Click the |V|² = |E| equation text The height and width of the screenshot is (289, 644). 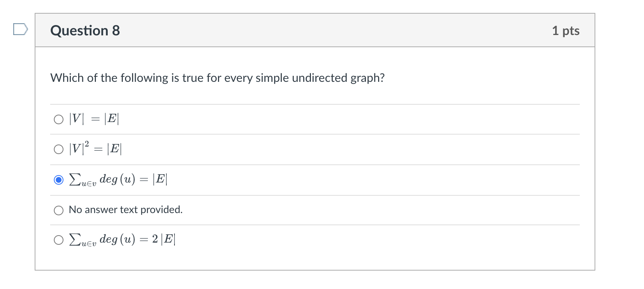coord(95,149)
